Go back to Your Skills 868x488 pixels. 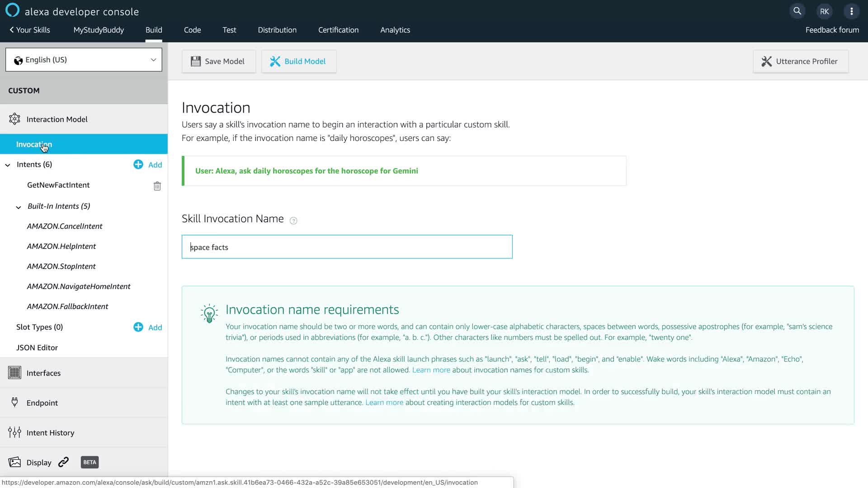click(x=30, y=30)
